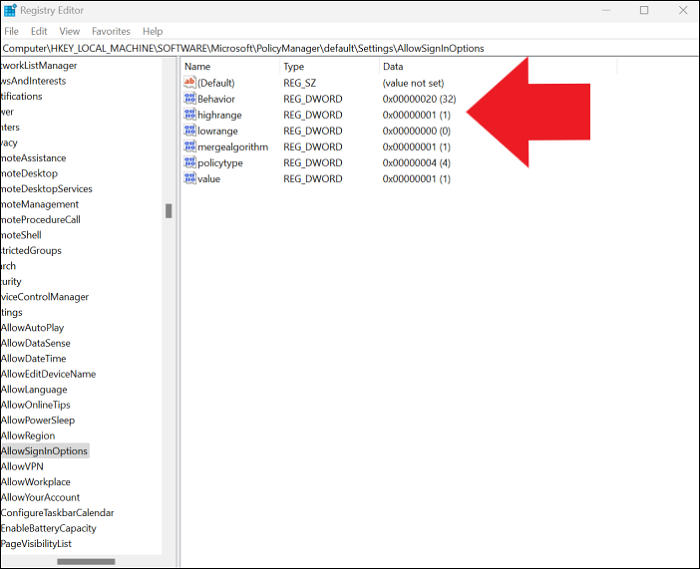The image size is (700, 569).
Task: Click the tree pane horizontal scrollbar
Action: pyautogui.click(x=85, y=561)
